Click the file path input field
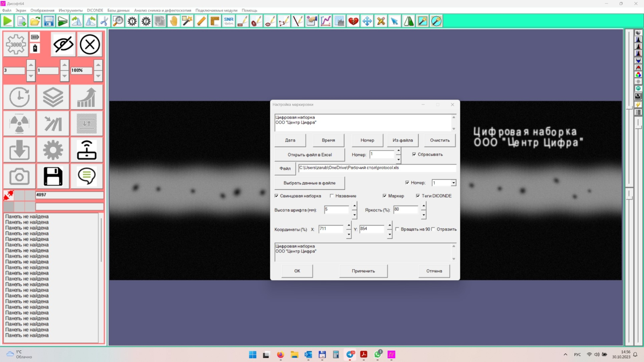 point(377,168)
